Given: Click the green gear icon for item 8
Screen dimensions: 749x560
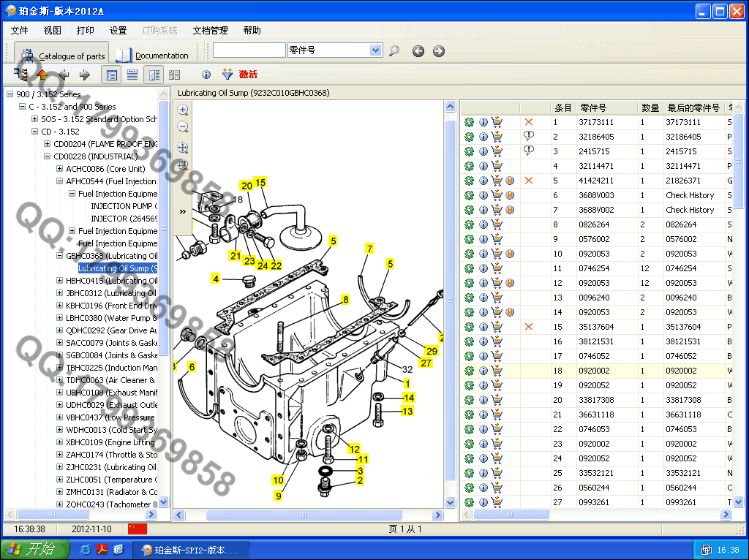Looking at the screenshot, I should (469, 224).
